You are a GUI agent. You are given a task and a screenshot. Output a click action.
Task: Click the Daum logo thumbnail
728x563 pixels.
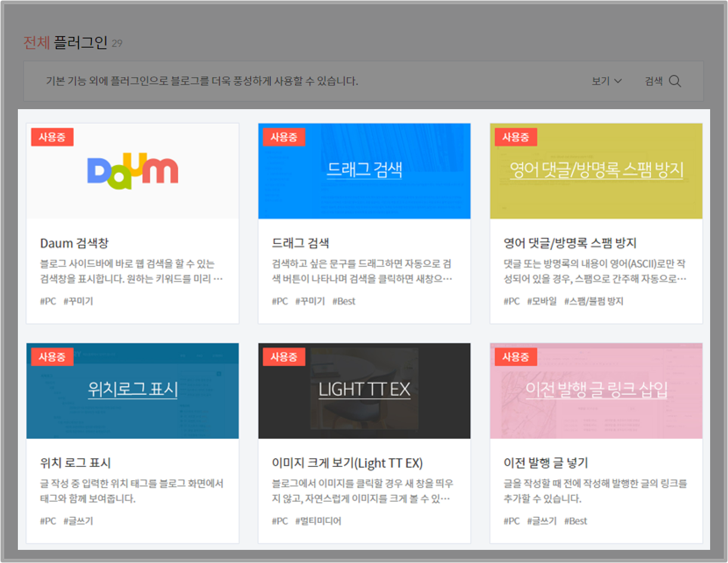tap(132, 171)
